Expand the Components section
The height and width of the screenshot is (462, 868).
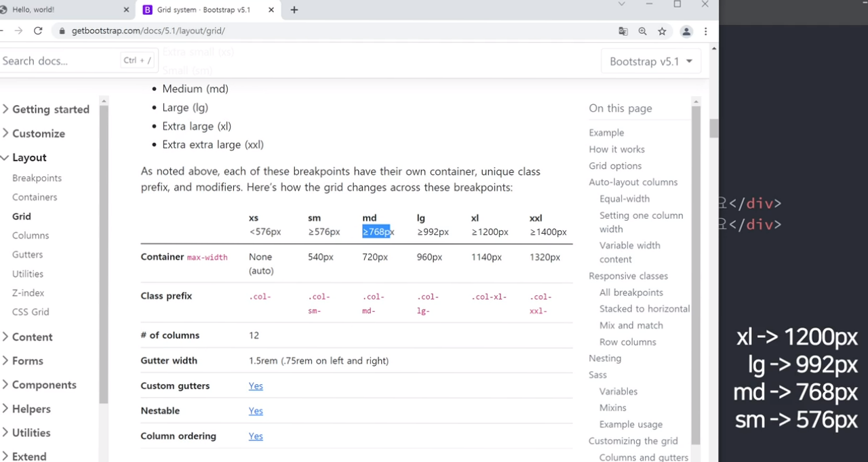pos(39,385)
